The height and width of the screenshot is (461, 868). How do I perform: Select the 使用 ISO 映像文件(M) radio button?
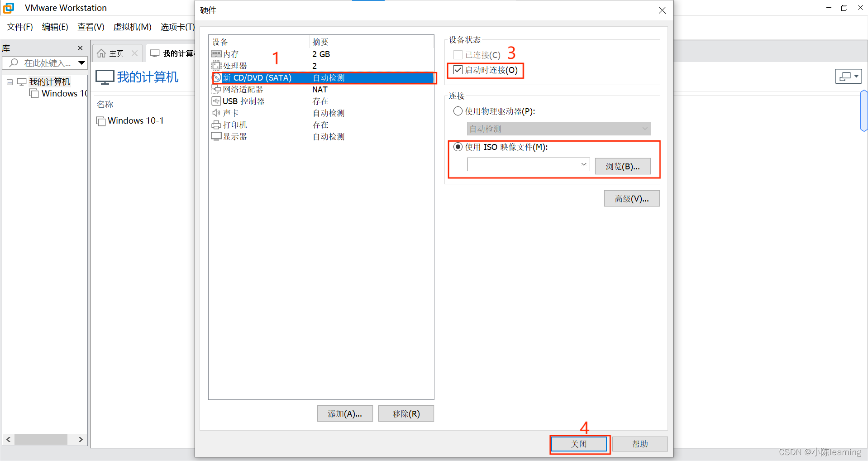458,147
